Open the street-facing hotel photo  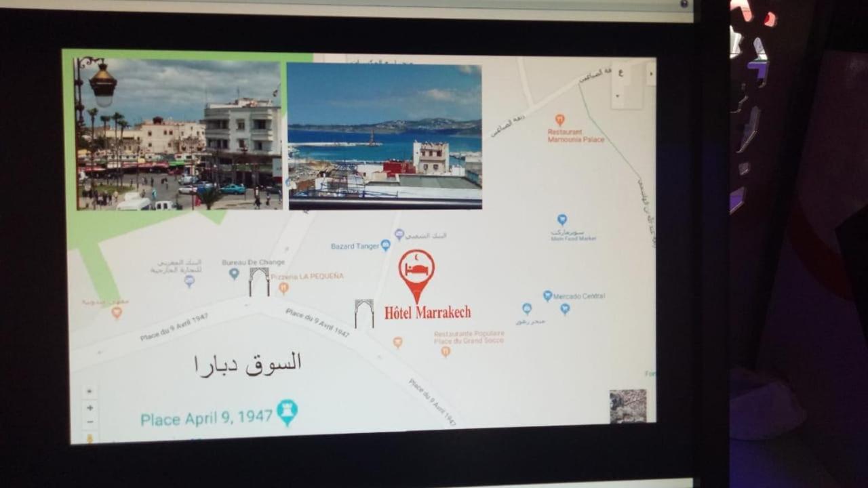179,134
